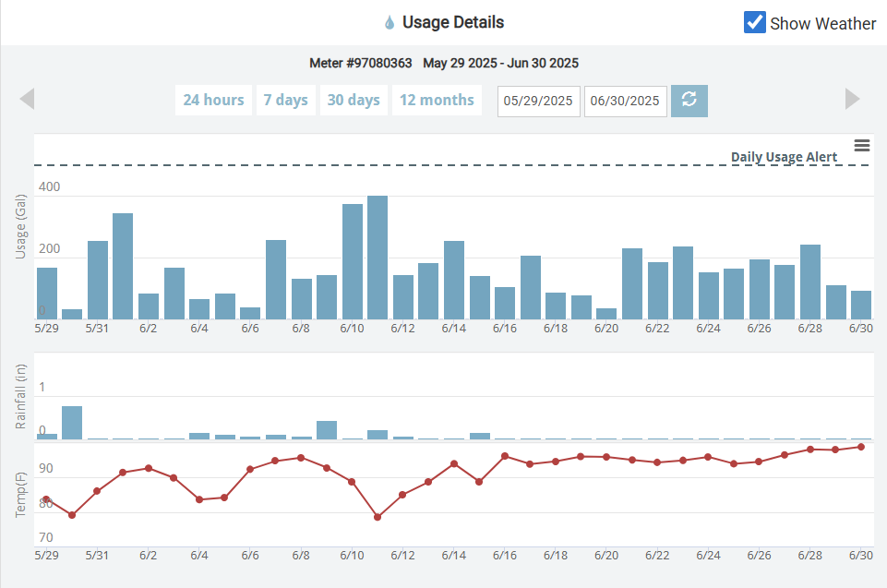Image resolution: width=887 pixels, height=588 pixels.
Task: Select the 6/1 usage bar
Action: pyautogui.click(x=123, y=268)
